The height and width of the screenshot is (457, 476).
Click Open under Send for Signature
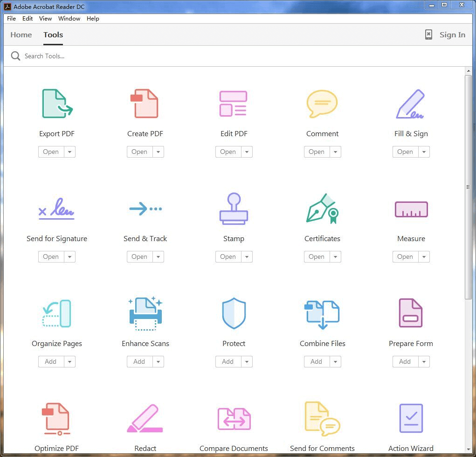point(51,257)
